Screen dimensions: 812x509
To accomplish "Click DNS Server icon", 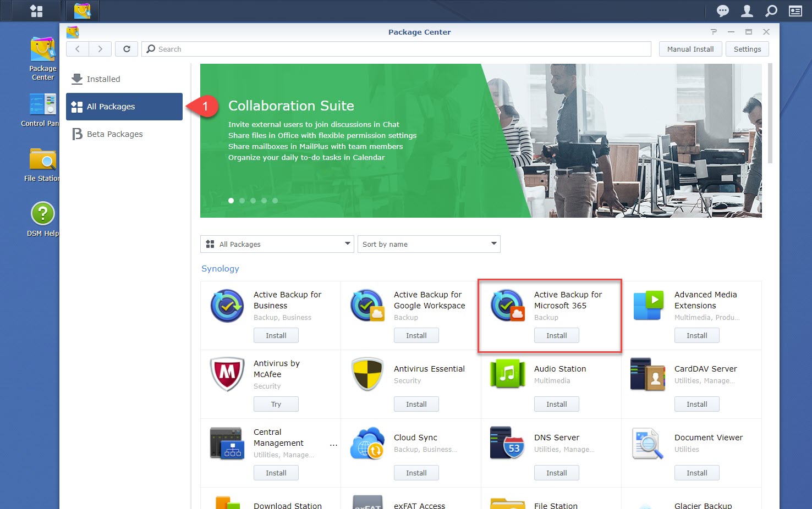I will click(508, 443).
